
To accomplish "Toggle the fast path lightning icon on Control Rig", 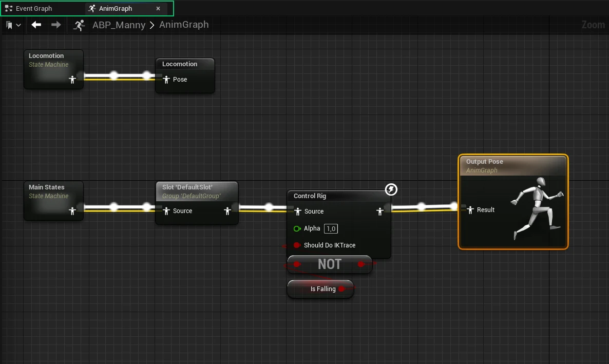I will pyautogui.click(x=391, y=189).
